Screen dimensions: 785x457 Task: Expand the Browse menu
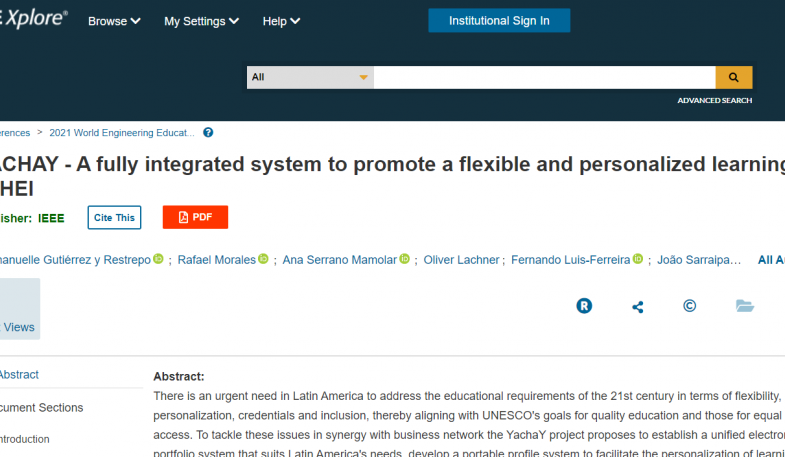pyautogui.click(x=114, y=21)
